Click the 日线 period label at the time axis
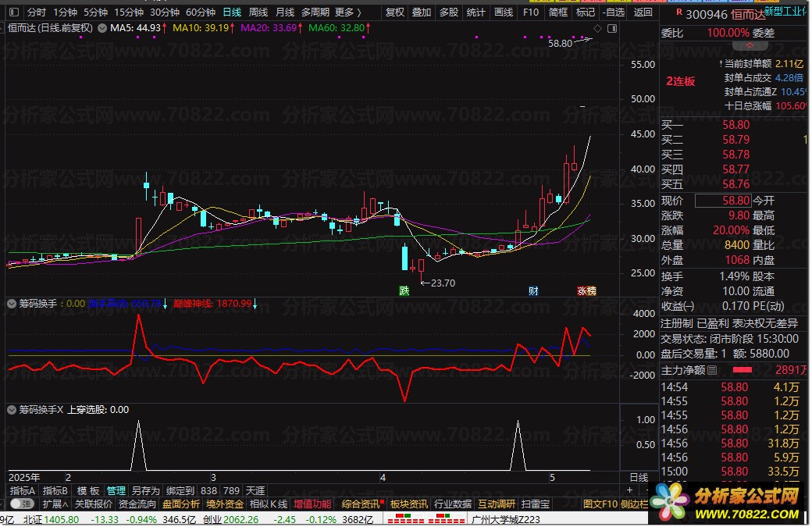The width and height of the screenshot is (812, 527). pos(639,477)
